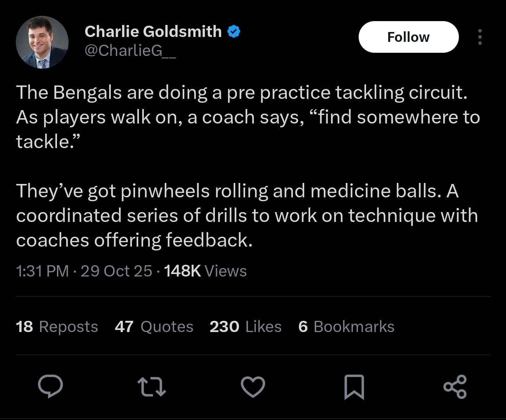Click the blue verified badge
Viewport: 506px width, 420px height.
(x=234, y=32)
